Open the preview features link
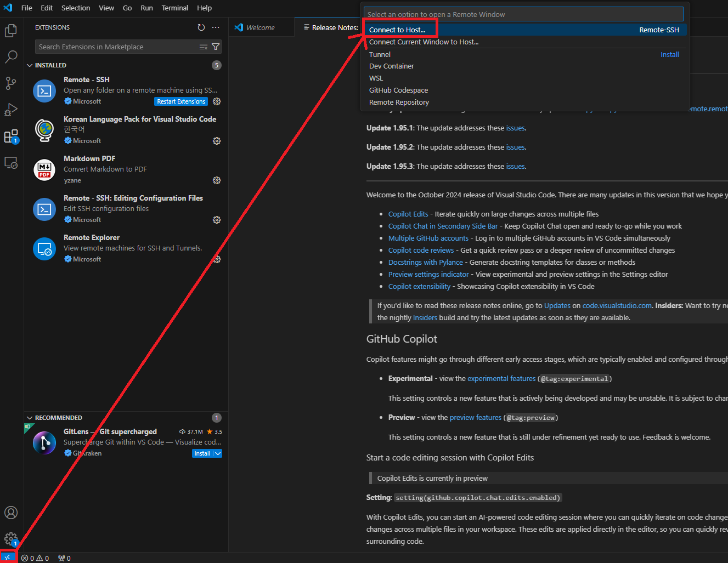 point(476,417)
